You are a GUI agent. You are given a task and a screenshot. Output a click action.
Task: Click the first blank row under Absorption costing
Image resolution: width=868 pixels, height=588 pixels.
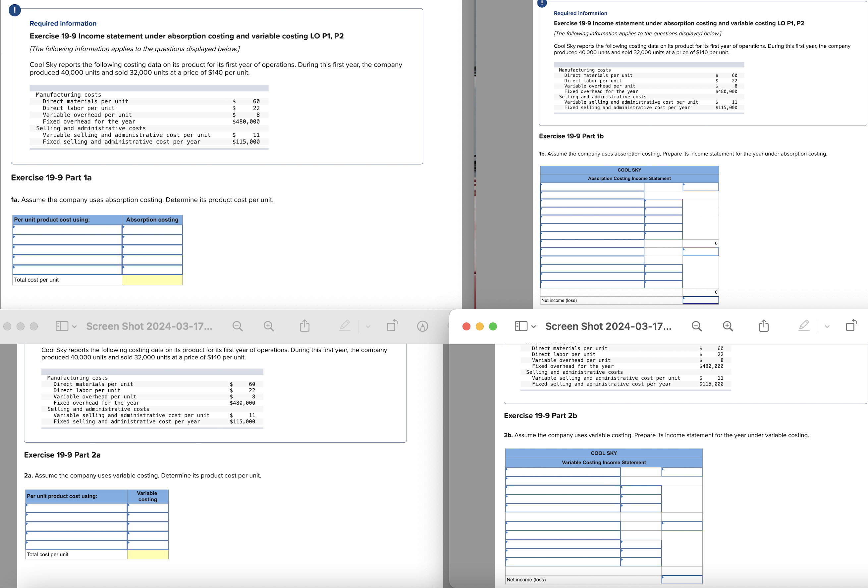pos(152,230)
